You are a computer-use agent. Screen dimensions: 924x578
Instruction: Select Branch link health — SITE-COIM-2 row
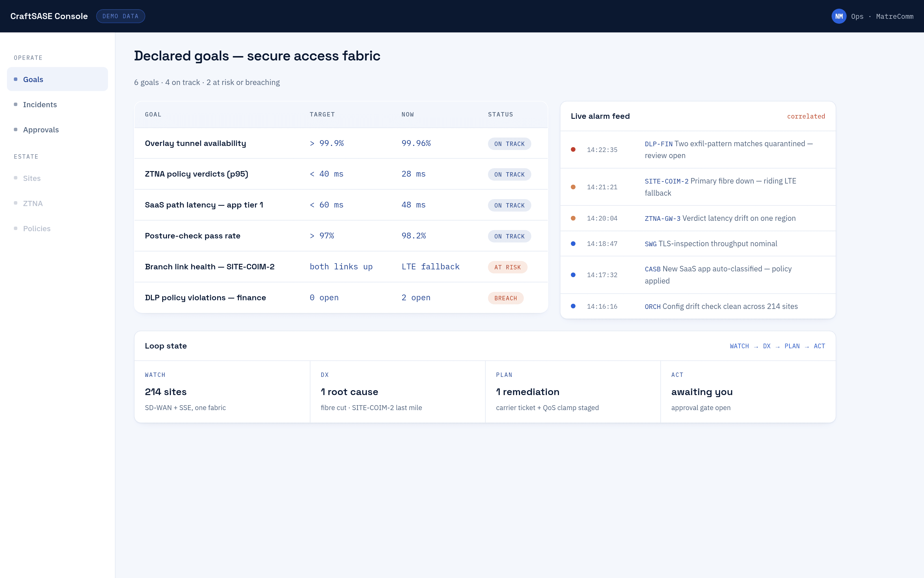pos(341,267)
